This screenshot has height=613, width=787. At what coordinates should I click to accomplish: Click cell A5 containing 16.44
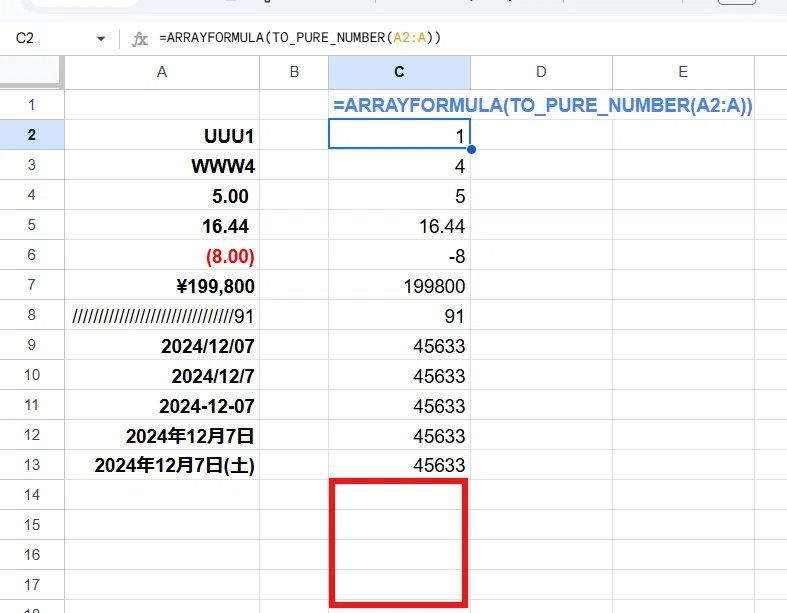[162, 225]
